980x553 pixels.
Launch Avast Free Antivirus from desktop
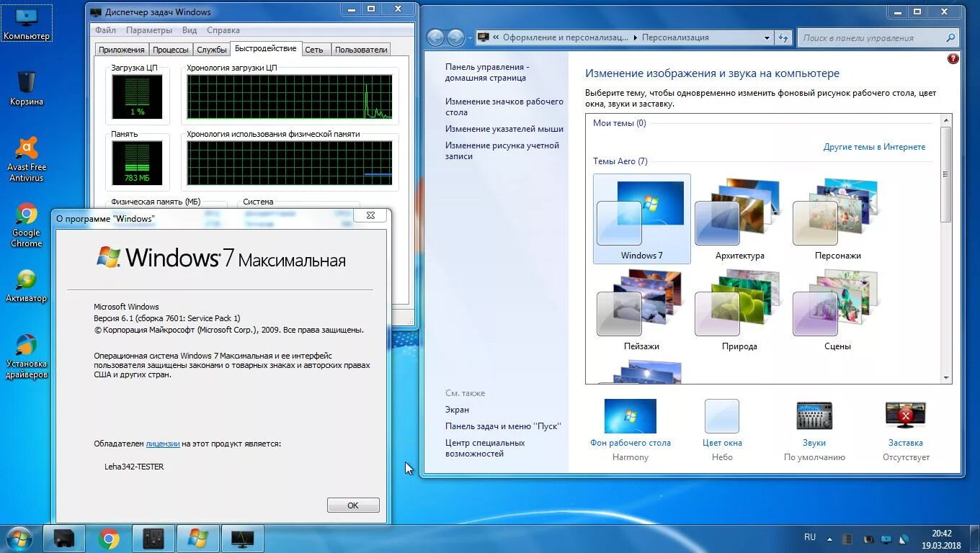pos(27,159)
